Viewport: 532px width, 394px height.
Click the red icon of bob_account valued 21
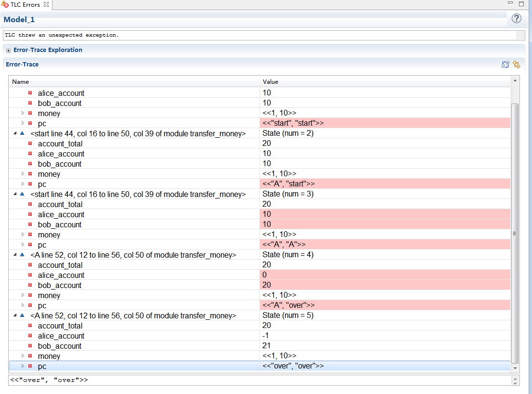30,346
